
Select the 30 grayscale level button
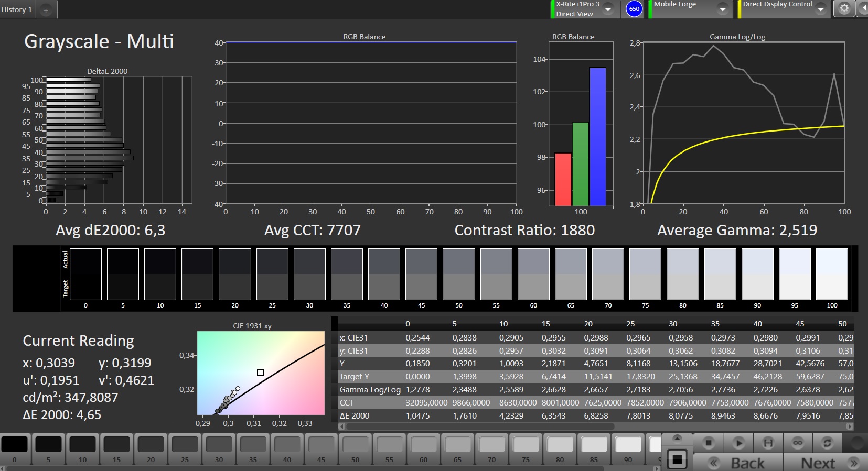(219, 449)
